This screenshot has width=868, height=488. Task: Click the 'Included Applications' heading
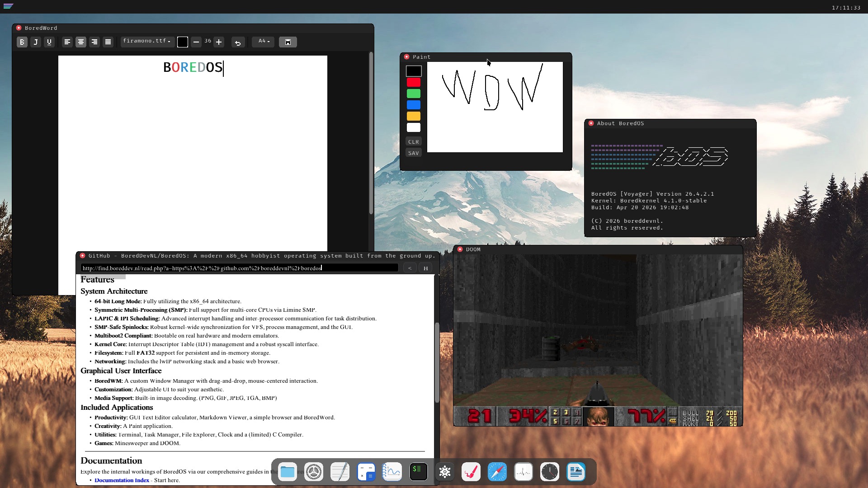pos(117,408)
